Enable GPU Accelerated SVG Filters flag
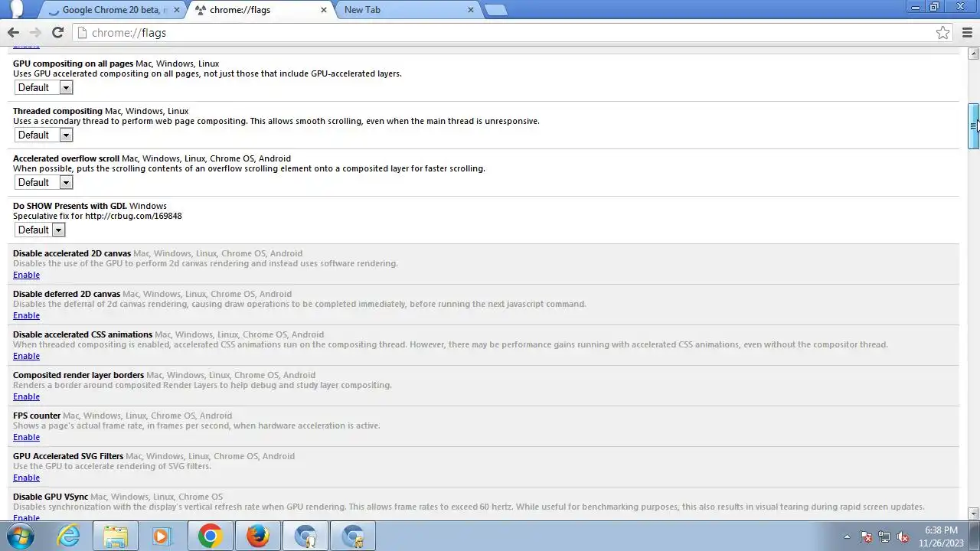 pos(26,478)
